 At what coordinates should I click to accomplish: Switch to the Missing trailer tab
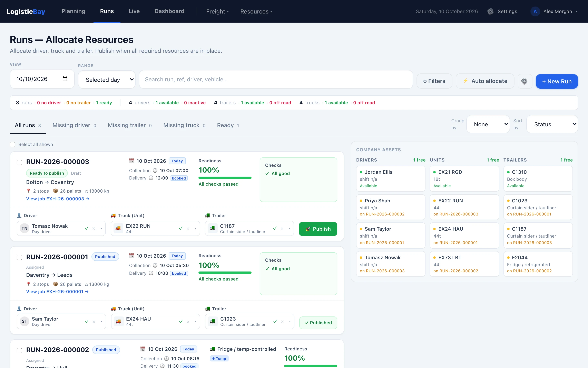pos(130,125)
